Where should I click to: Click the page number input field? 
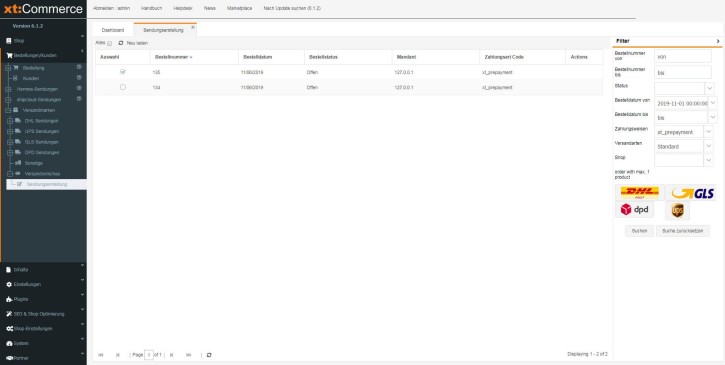(148, 355)
